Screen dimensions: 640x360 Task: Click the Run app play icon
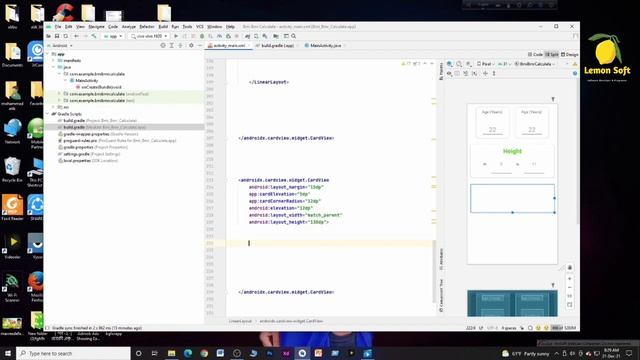click(176, 36)
